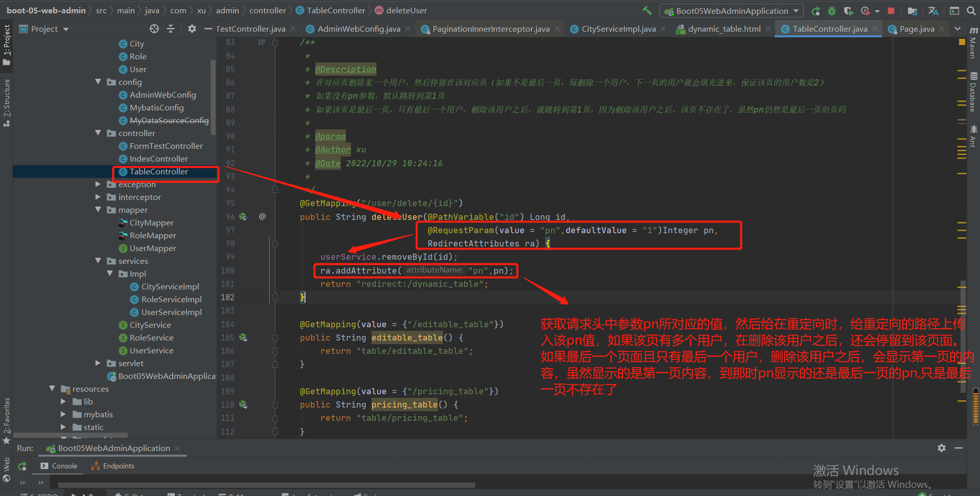The height and width of the screenshot is (496, 980).
Task: Expand the interceptor folder
Action: coord(98,197)
